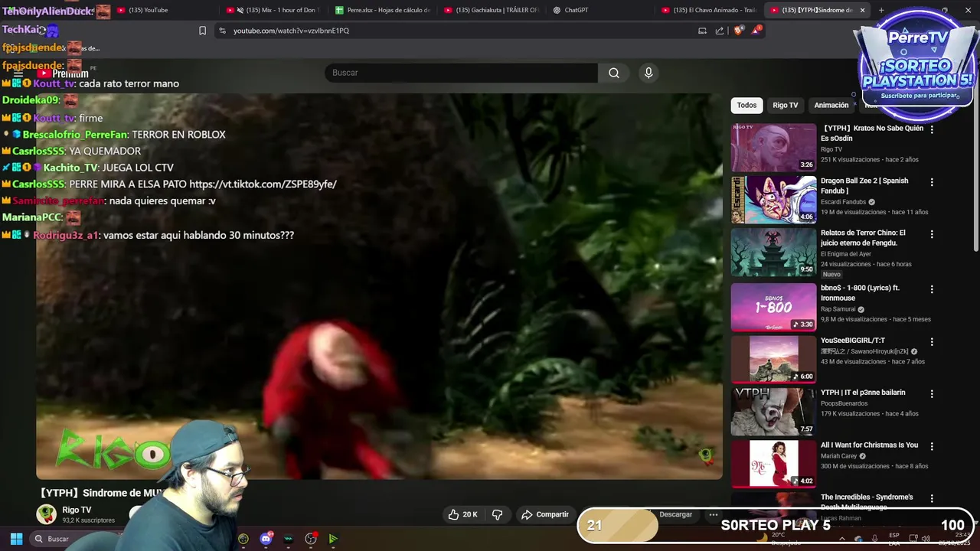Start voice search with microphone icon
This screenshot has height=551, width=980.
(x=648, y=73)
